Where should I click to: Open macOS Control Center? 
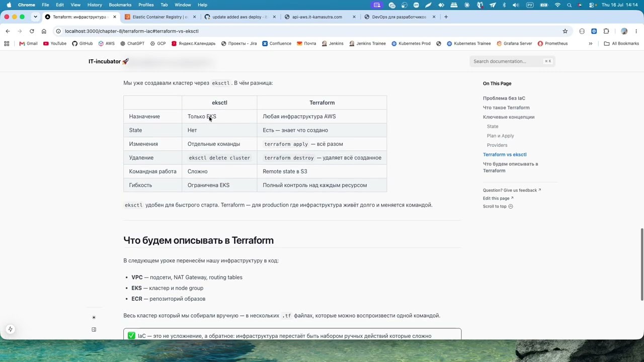click(591, 5)
